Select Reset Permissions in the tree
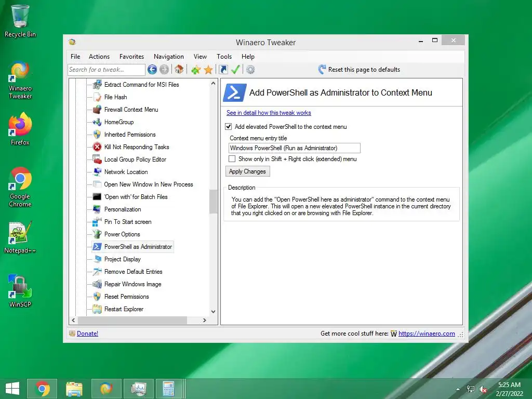Image resolution: width=532 pixels, height=399 pixels. pyautogui.click(x=127, y=297)
